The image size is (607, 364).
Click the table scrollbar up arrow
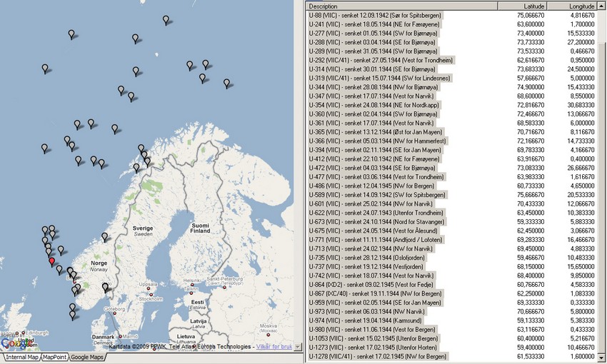pyautogui.click(x=602, y=6)
